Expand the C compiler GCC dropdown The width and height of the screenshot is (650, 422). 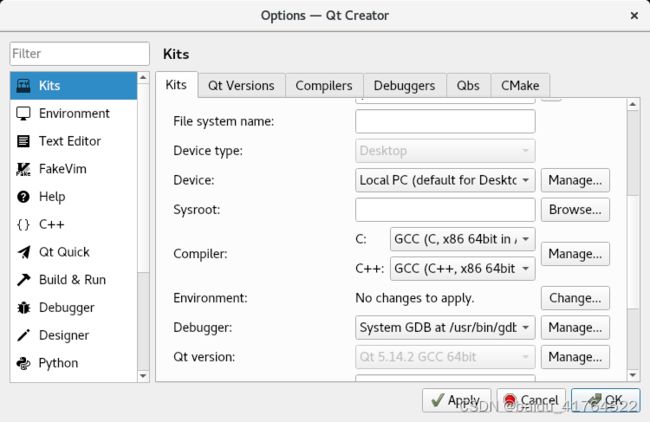[463, 239]
